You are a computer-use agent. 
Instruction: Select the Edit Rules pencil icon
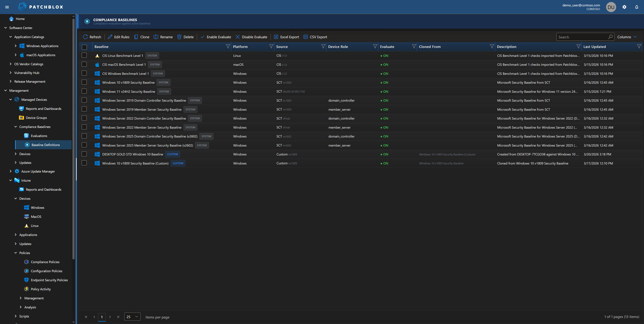[x=110, y=37]
